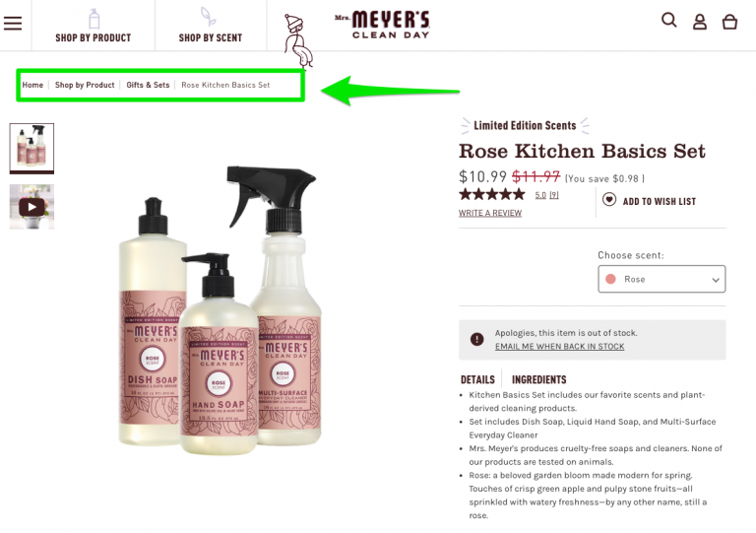This screenshot has height=533, width=756.
Task: Open the shopping bag icon
Action: pos(729,22)
